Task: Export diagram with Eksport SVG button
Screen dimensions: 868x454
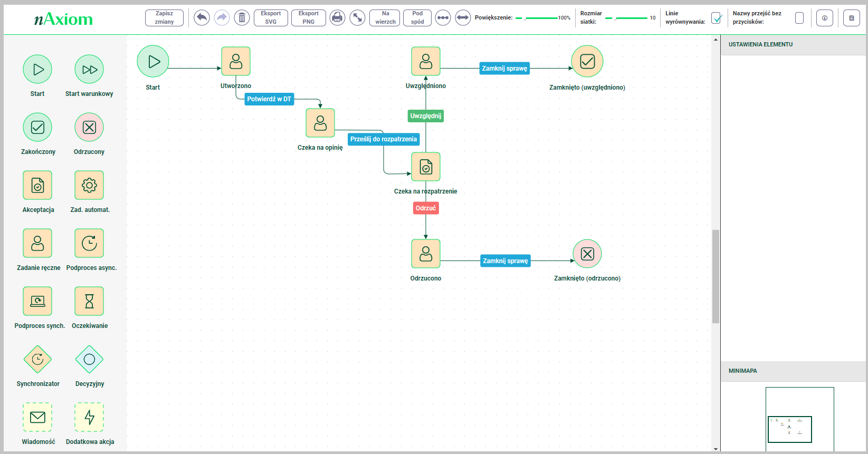Action: point(271,18)
